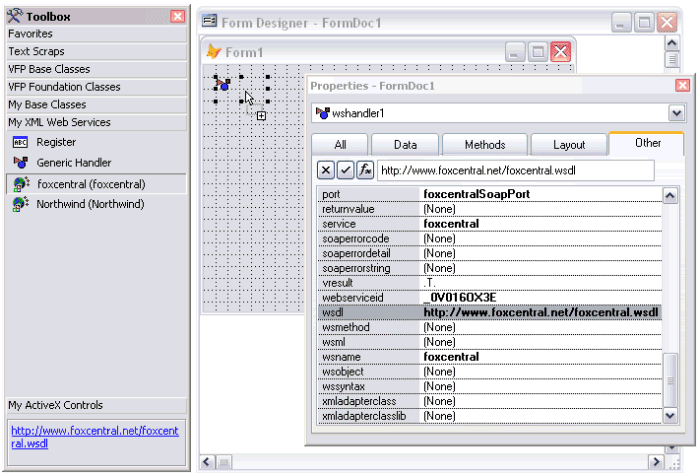Click the Form Designer window title icon

pyautogui.click(x=209, y=21)
